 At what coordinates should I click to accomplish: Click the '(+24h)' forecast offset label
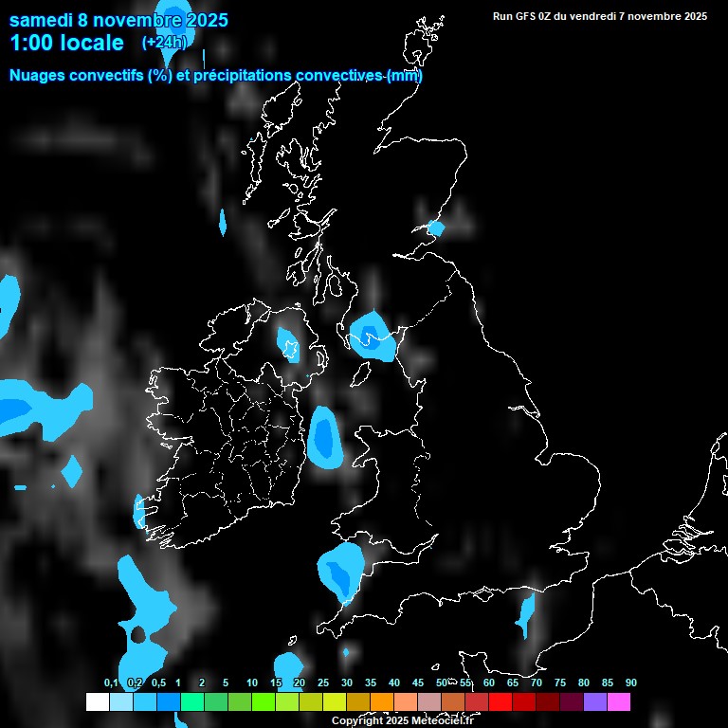[x=164, y=43]
